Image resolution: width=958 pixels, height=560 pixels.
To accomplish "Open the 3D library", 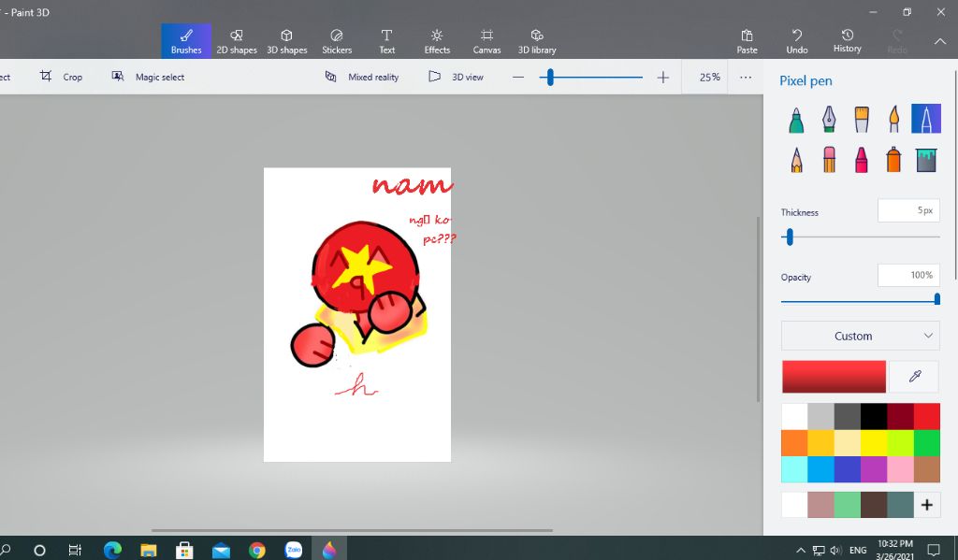I will tap(537, 41).
